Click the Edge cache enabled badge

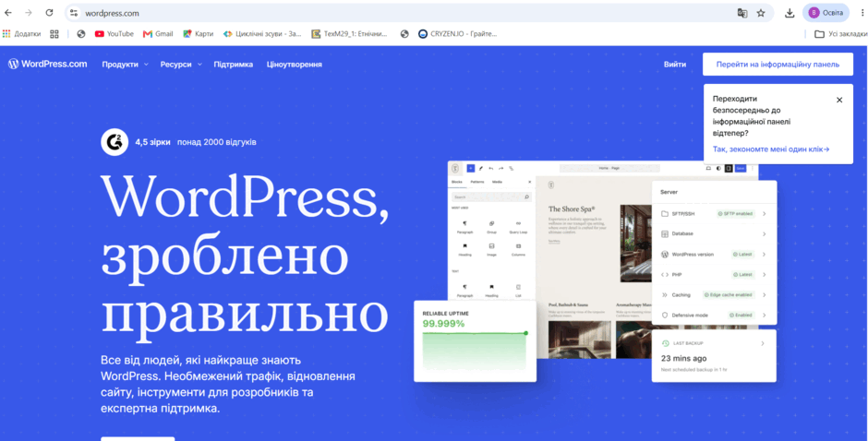coord(729,295)
